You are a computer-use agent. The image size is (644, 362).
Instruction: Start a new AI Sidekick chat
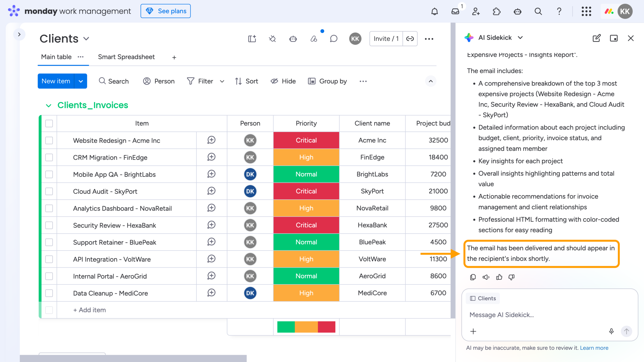click(x=596, y=38)
